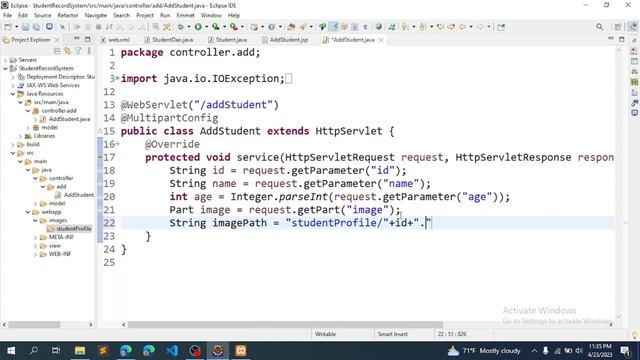The height and width of the screenshot is (360, 640).
Task: Open the Navigate menu
Action: [x=96, y=15]
